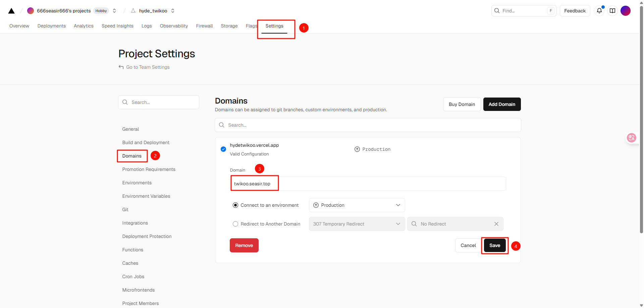This screenshot has width=644, height=308.
Task: Select Connect to an environment radio
Action: coord(235,205)
